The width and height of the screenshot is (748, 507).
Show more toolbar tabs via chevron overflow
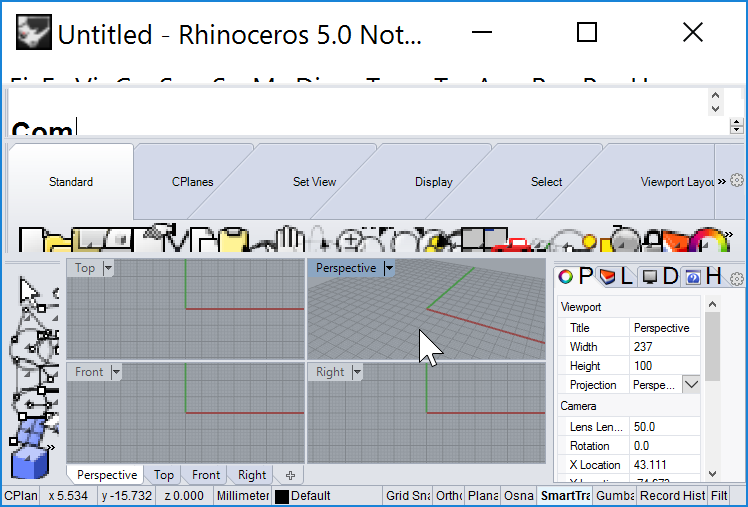point(722,181)
